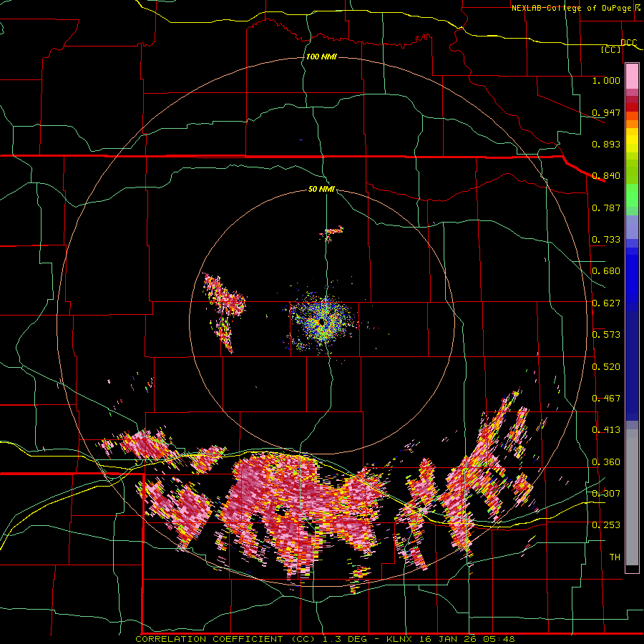Click the 0.680 scale value

point(606,271)
